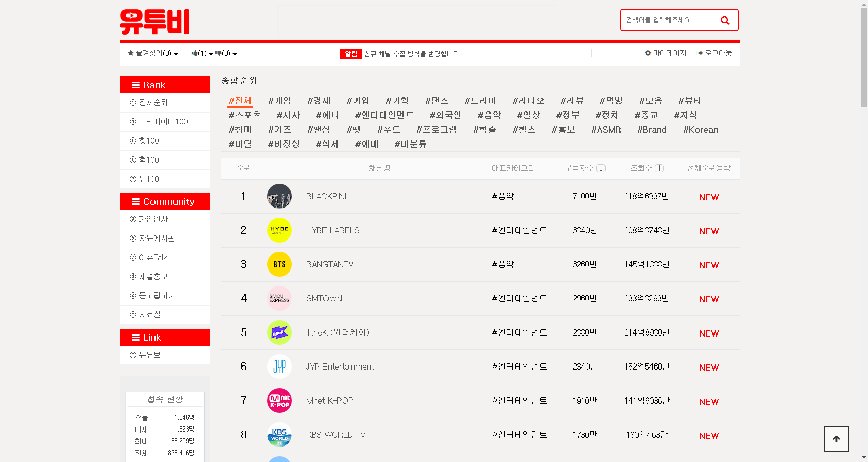
Task: Open 핫100 in Rank menu
Action: coord(165,141)
